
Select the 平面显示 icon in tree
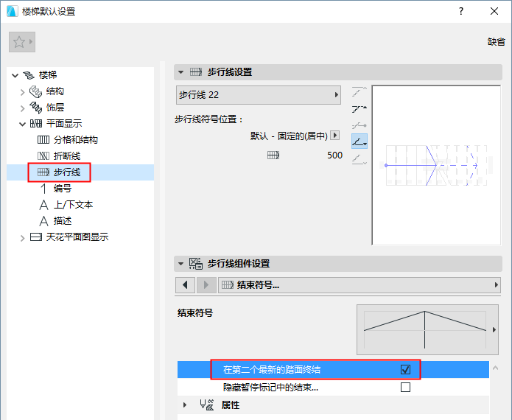click(x=36, y=124)
